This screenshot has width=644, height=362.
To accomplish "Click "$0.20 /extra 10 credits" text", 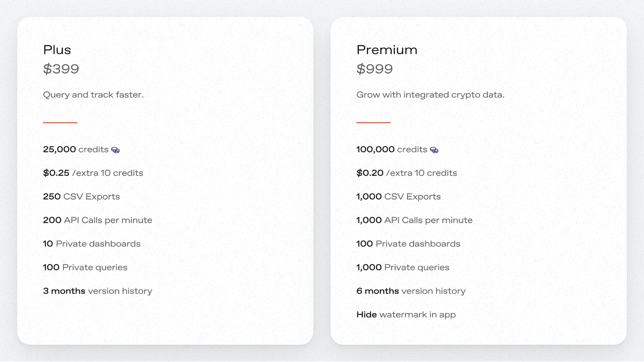I will (406, 173).
